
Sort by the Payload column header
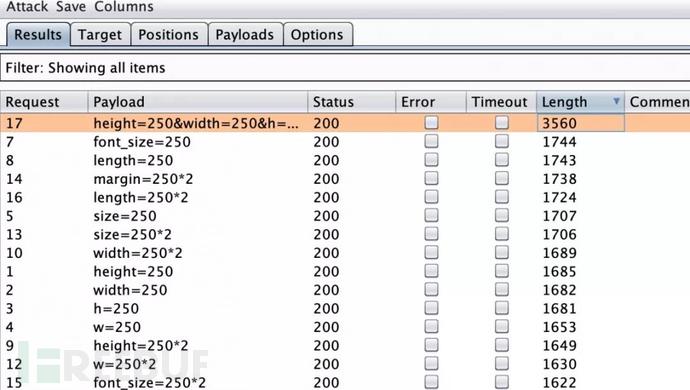(x=198, y=102)
